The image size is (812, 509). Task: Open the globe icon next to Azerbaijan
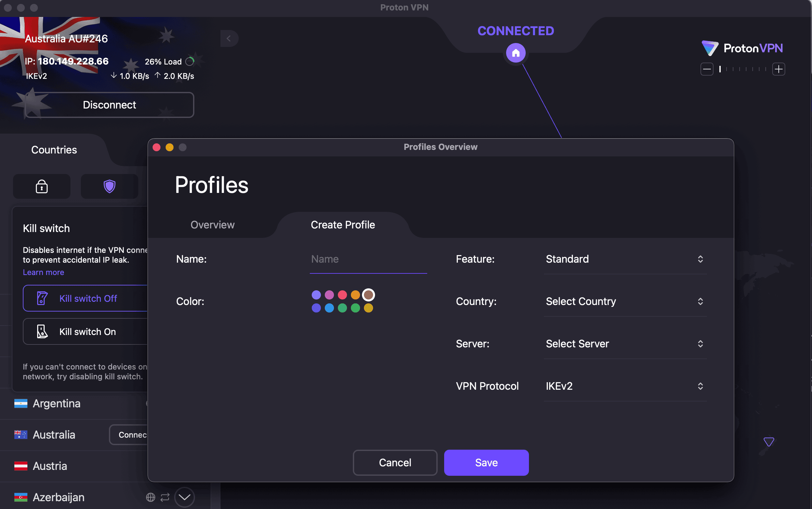click(150, 497)
